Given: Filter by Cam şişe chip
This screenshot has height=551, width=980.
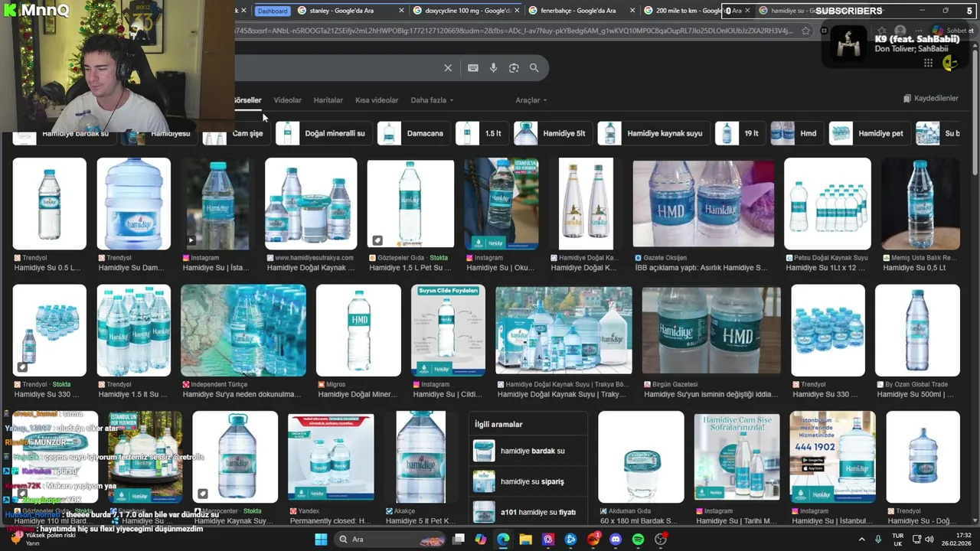Looking at the screenshot, I should [235, 133].
